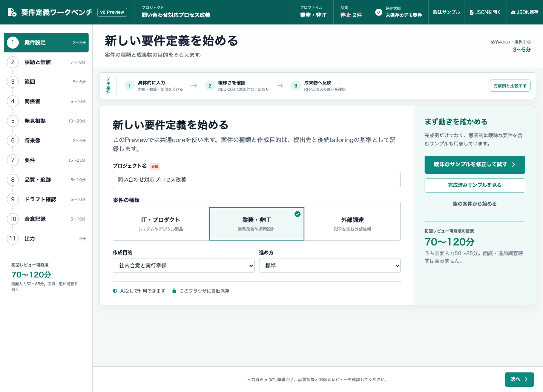543x392 pixels.
Task: Go to 範囲 step in sidebar
Action: coord(46,82)
